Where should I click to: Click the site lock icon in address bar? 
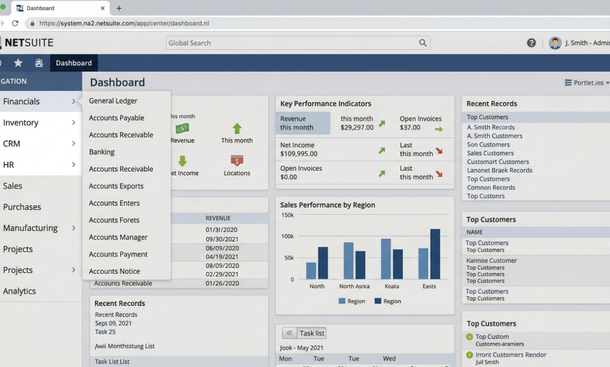[x=33, y=23]
